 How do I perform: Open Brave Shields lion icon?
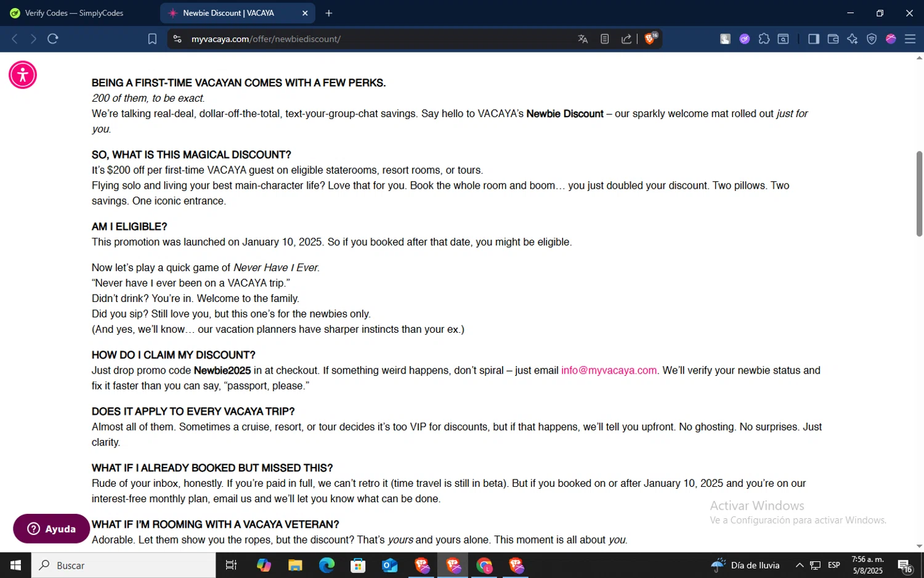point(650,38)
